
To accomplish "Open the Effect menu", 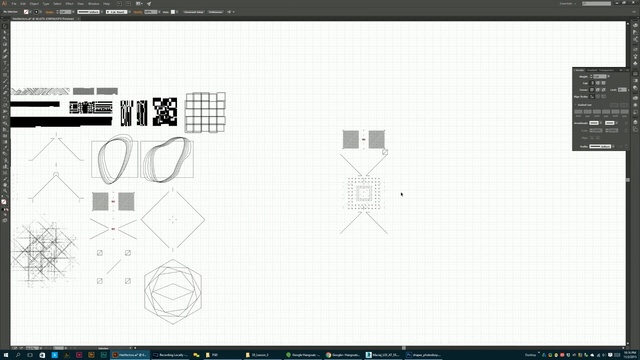I will click(69, 4).
